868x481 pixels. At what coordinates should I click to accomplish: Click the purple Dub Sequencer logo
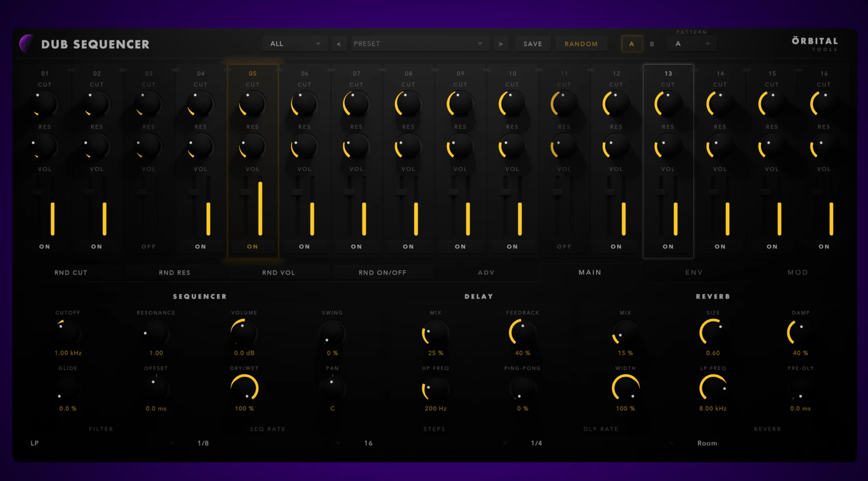[x=27, y=43]
